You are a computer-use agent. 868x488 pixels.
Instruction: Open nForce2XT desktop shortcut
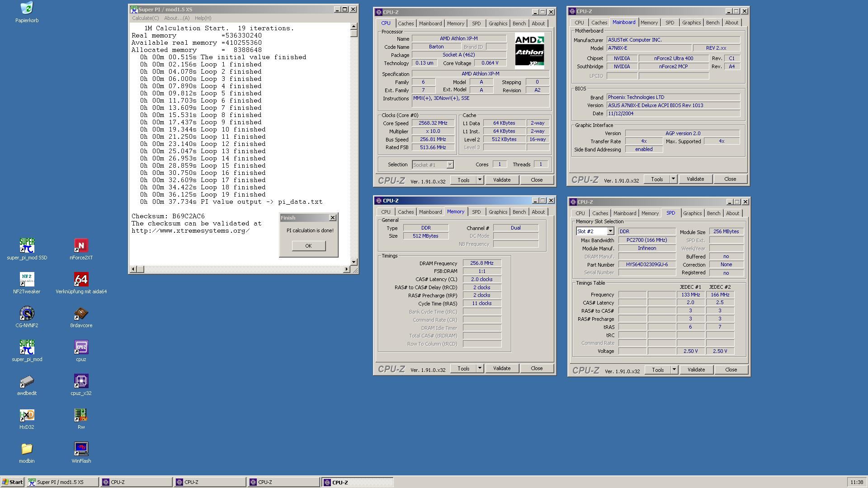(81, 249)
